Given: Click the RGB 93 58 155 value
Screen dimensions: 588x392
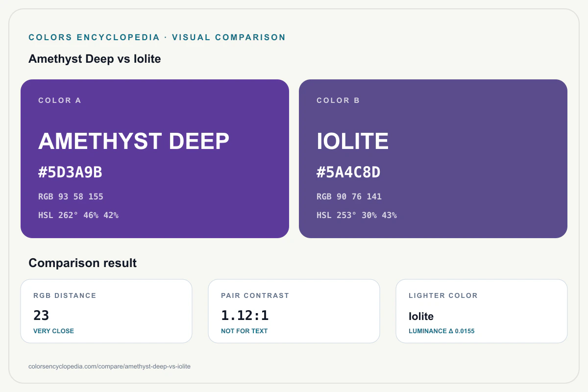Looking at the screenshot, I should pos(71,196).
